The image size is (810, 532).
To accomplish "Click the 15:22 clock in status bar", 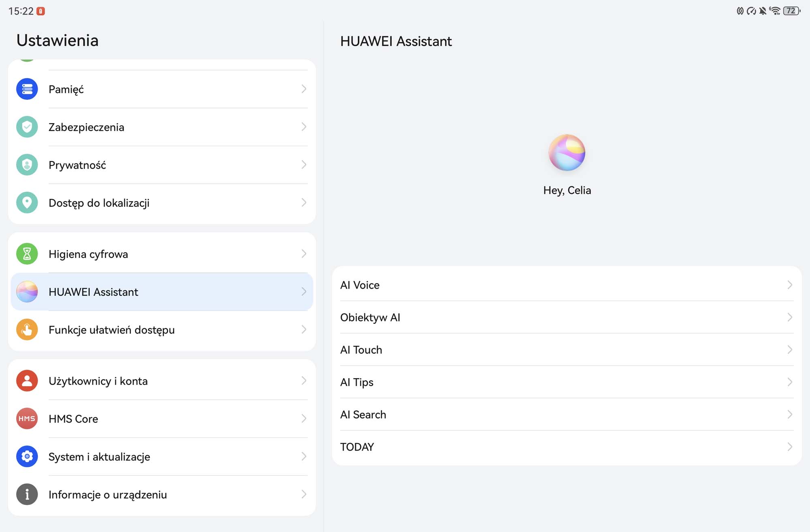I will pos(21,11).
